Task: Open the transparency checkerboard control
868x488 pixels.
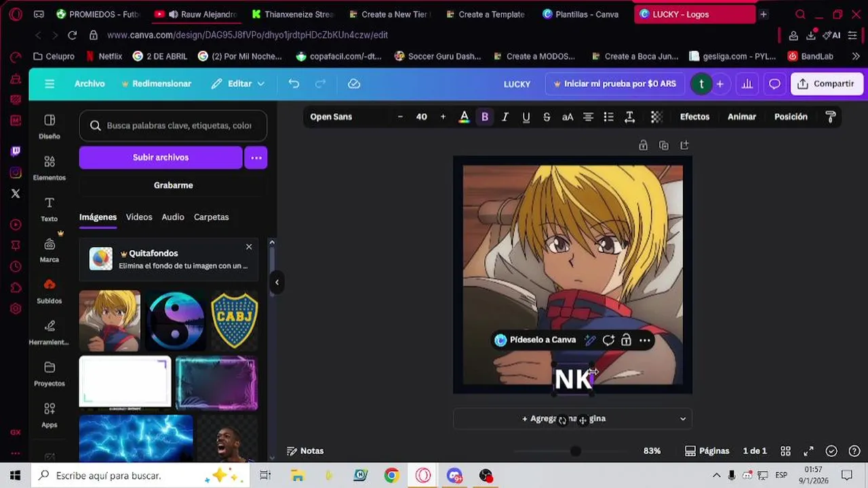Action: pyautogui.click(x=656, y=117)
